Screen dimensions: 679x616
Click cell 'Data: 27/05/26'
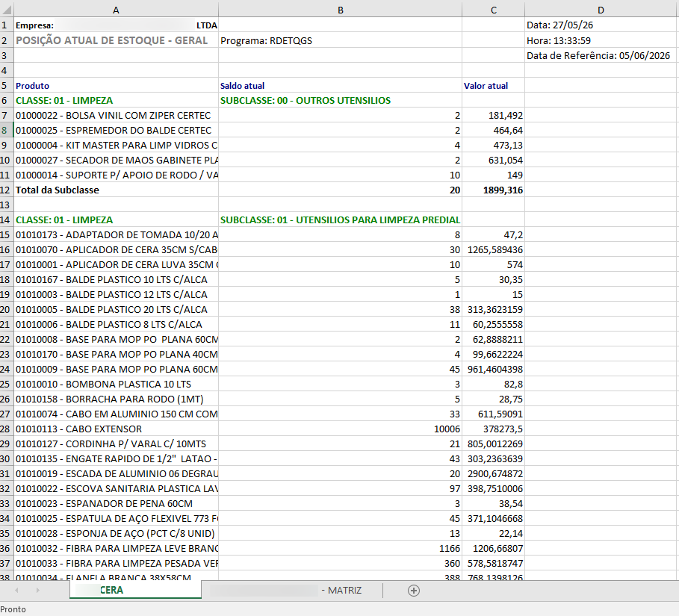pos(601,25)
